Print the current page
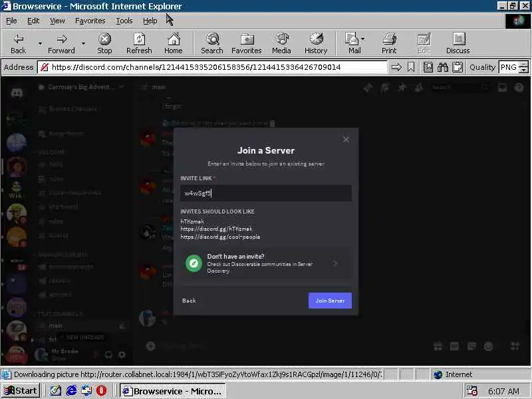 pyautogui.click(x=389, y=43)
